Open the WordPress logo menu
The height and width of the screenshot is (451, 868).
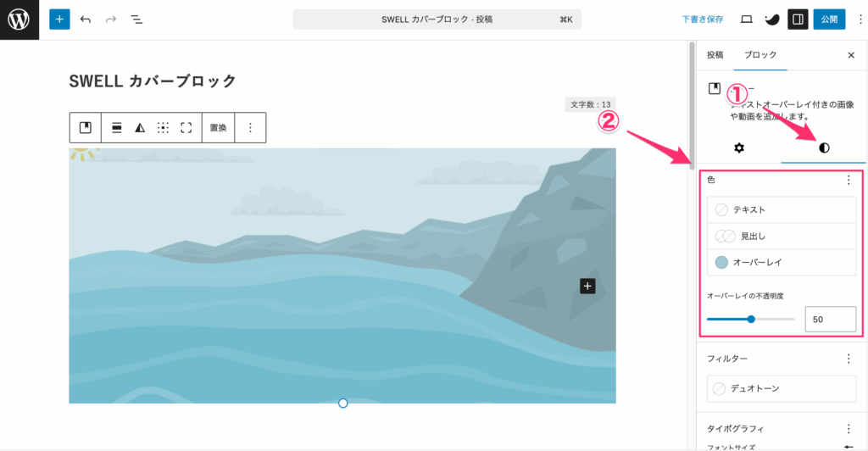19,19
